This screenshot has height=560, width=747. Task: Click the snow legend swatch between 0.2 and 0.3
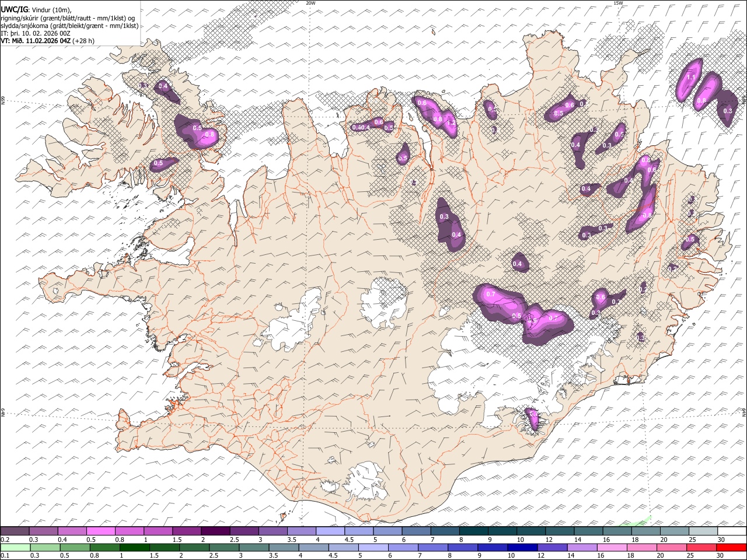[x=15, y=531]
